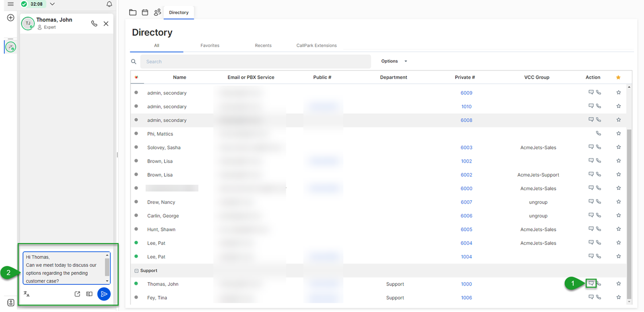Select the All directory tab
The width and height of the screenshot is (644, 312).
point(157,45)
